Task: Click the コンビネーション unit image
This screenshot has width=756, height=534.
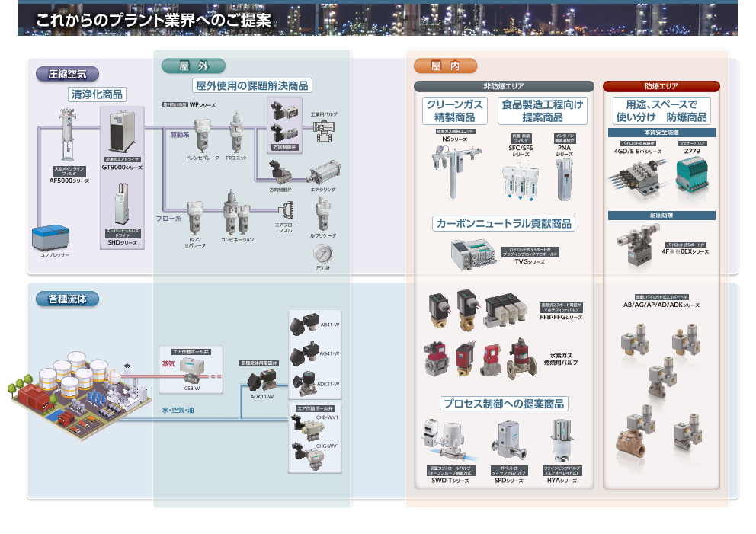Action: click(x=236, y=212)
